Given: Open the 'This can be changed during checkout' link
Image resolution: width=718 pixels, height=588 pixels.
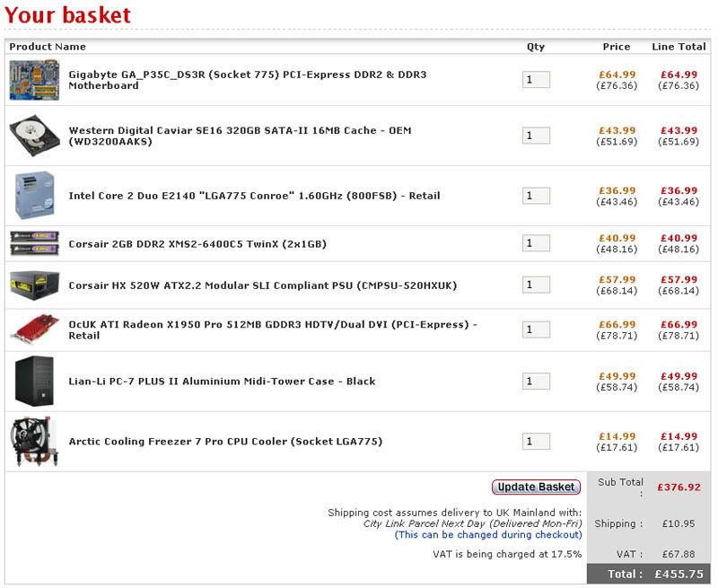Looking at the screenshot, I should point(488,534).
